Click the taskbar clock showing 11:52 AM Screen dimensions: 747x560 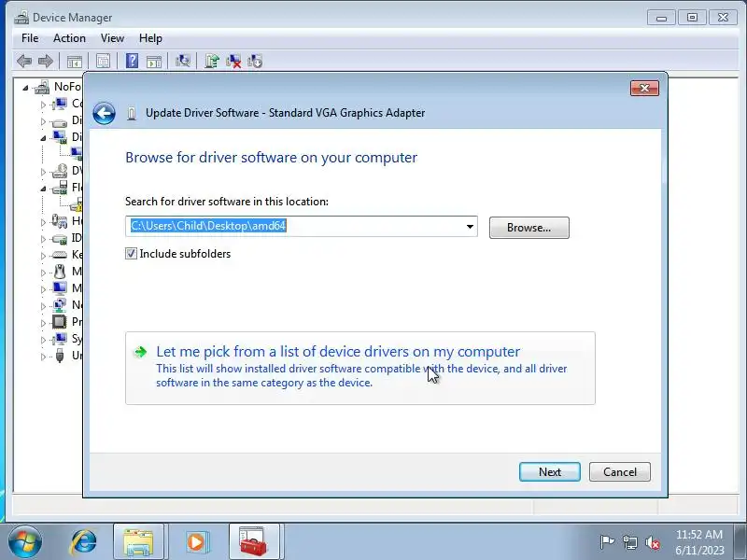(x=698, y=542)
